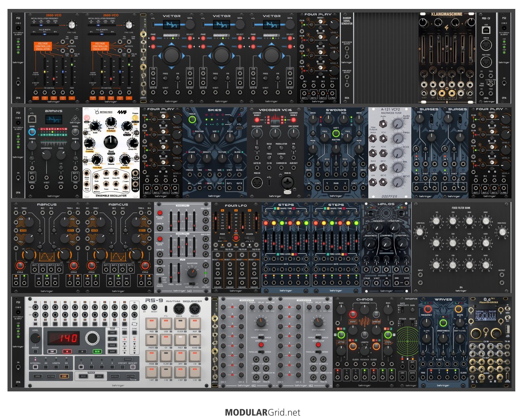Click the MIC IN combo jack on Vocoder VC16

click(288, 183)
